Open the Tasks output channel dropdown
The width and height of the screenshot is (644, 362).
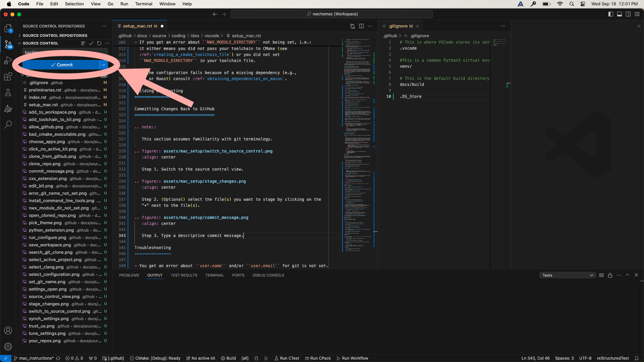coord(568,275)
